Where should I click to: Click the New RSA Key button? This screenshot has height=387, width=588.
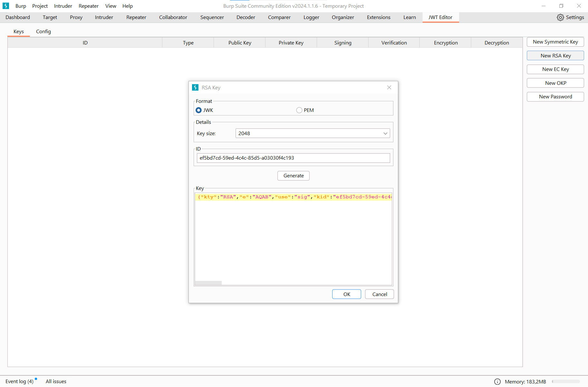pos(555,55)
